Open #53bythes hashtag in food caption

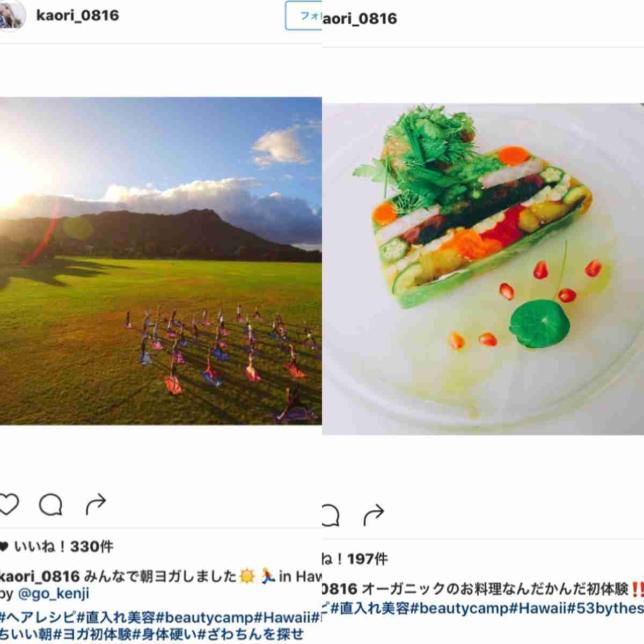click(605, 608)
